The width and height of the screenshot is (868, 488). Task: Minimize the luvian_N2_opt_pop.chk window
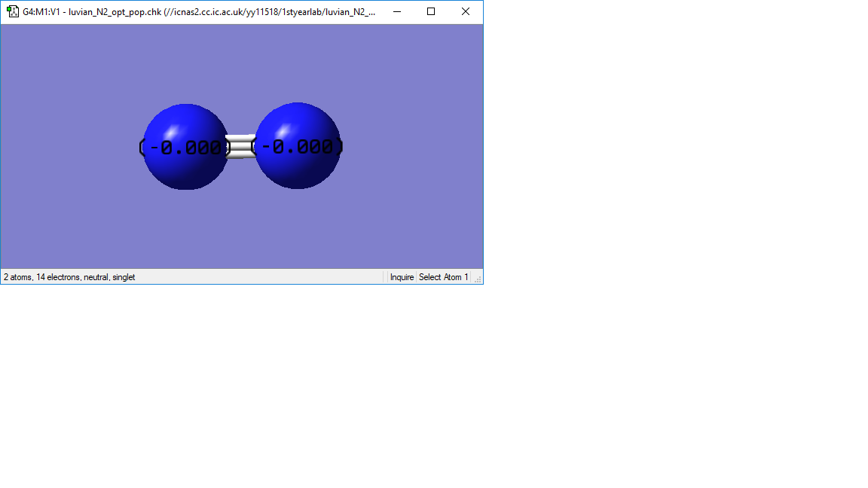[397, 11]
